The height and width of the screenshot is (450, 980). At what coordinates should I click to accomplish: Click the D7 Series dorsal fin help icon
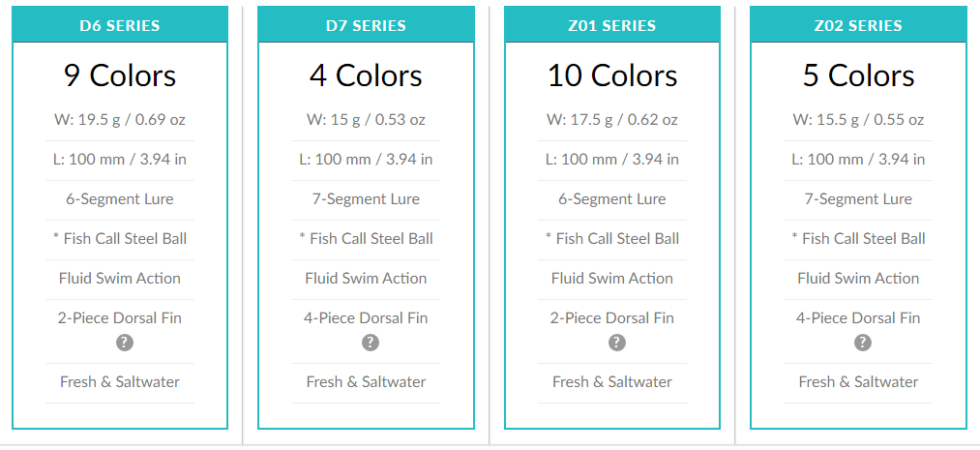point(370,343)
